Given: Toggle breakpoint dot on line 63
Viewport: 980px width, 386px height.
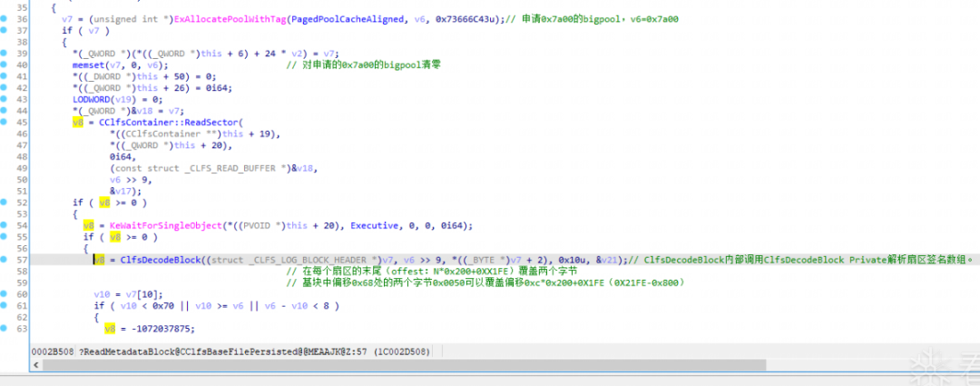Looking at the screenshot, I should click(x=5, y=329).
